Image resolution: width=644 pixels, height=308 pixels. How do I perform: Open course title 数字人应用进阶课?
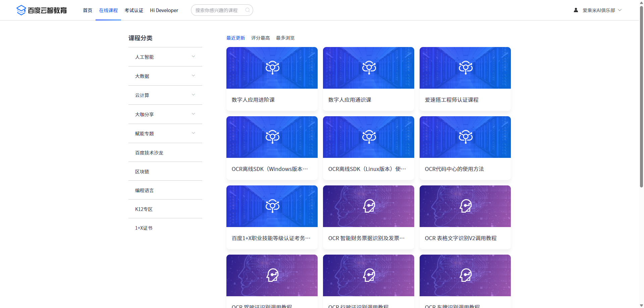pyautogui.click(x=253, y=100)
